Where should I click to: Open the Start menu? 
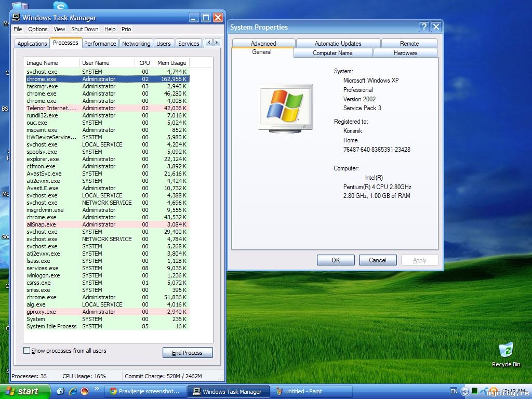coord(25,391)
